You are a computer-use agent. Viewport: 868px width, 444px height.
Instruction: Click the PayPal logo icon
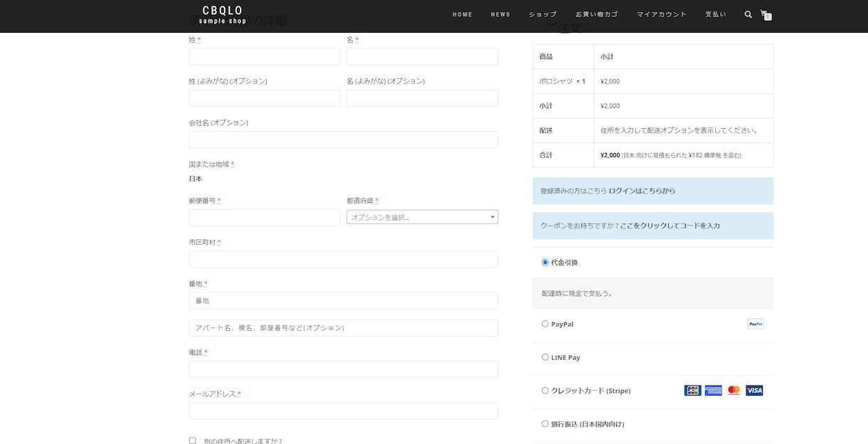[755, 324]
